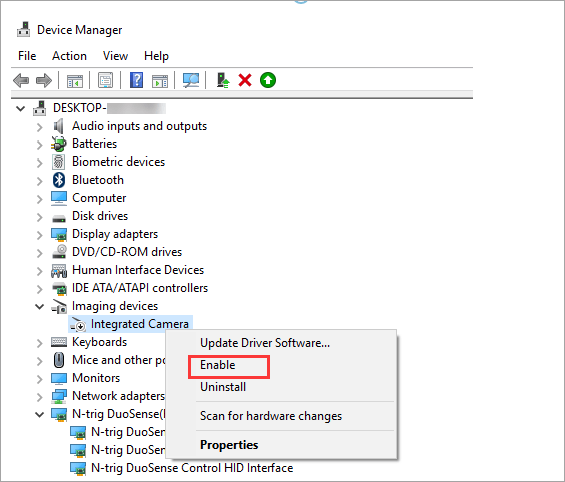Open the Help question-mark toolbar icon
Screen dimensions: 565x482
[137, 80]
